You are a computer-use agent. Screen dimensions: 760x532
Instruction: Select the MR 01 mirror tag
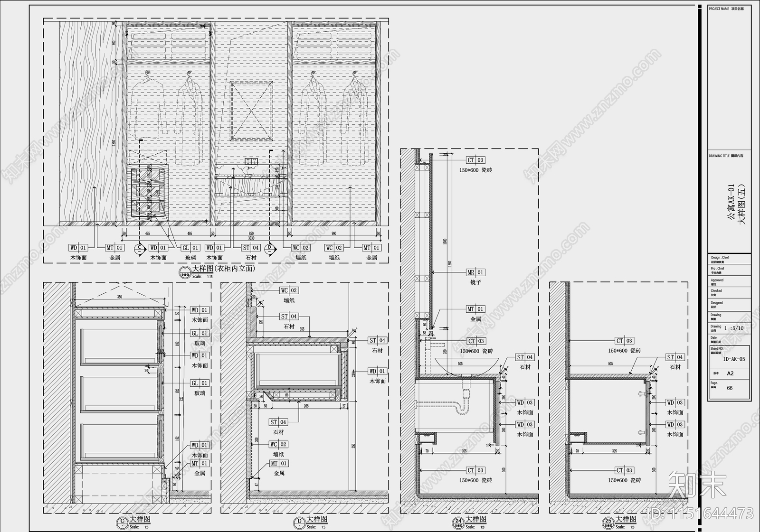475,272
